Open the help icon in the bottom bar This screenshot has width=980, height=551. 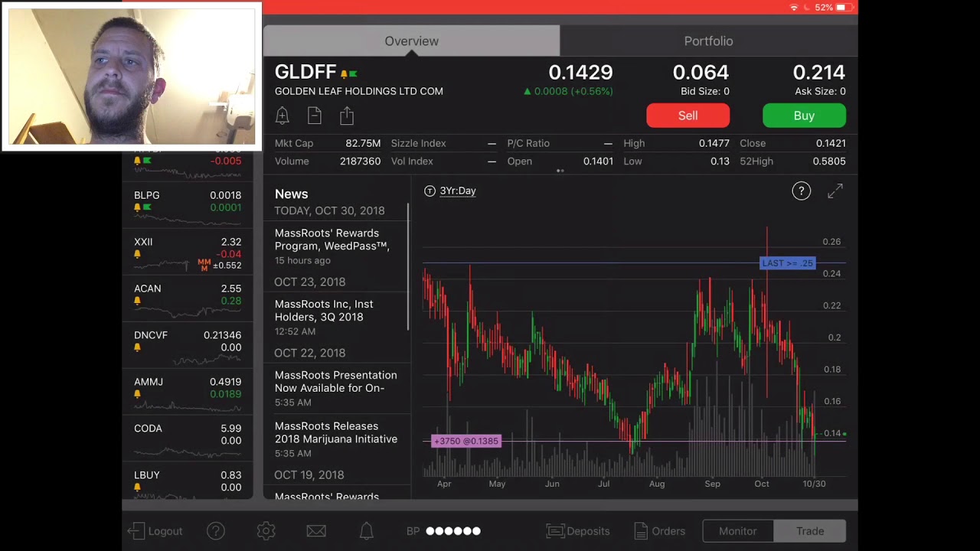click(216, 531)
